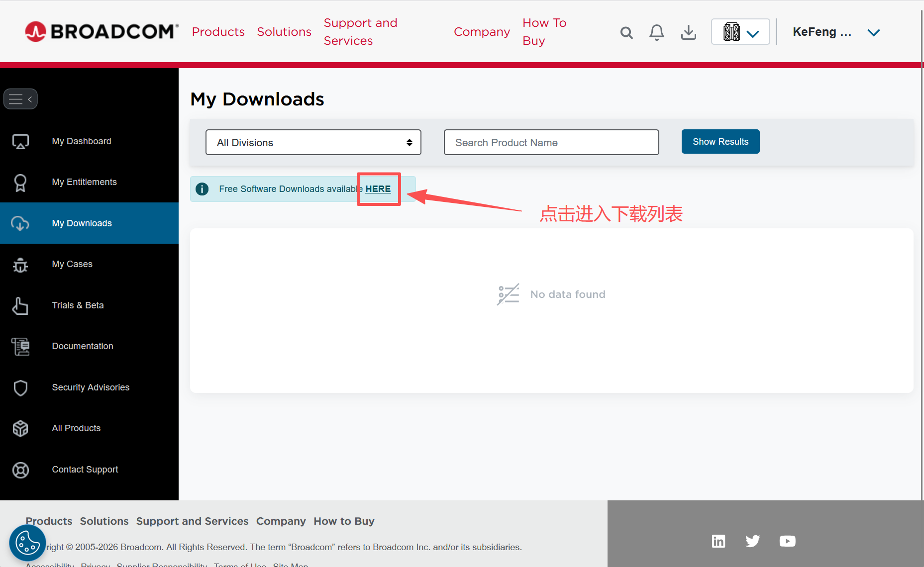The image size is (924, 567).
Task: Open footer How to Buy link
Action: pyautogui.click(x=344, y=521)
